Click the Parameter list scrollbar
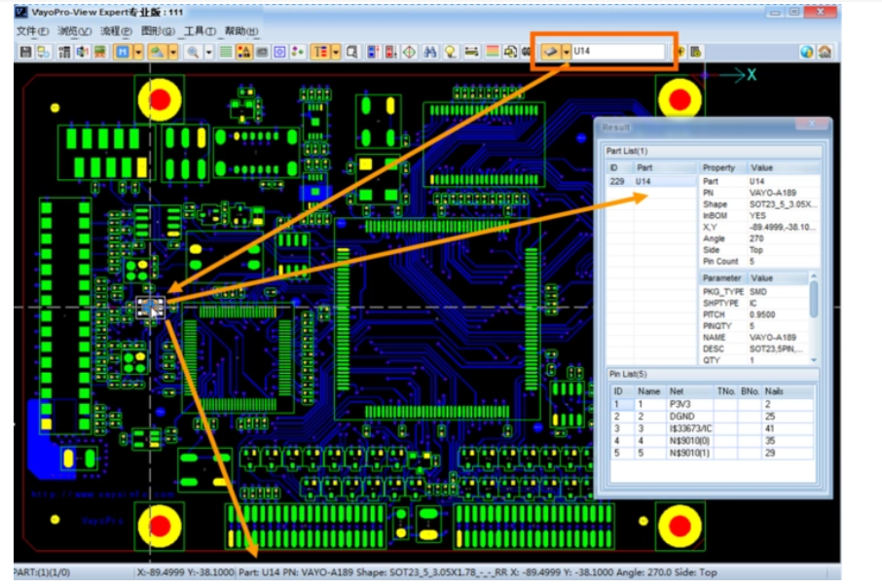 [814, 300]
